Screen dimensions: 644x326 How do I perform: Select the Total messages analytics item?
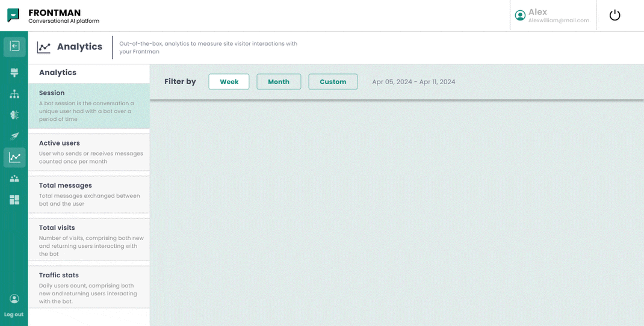tap(88, 194)
